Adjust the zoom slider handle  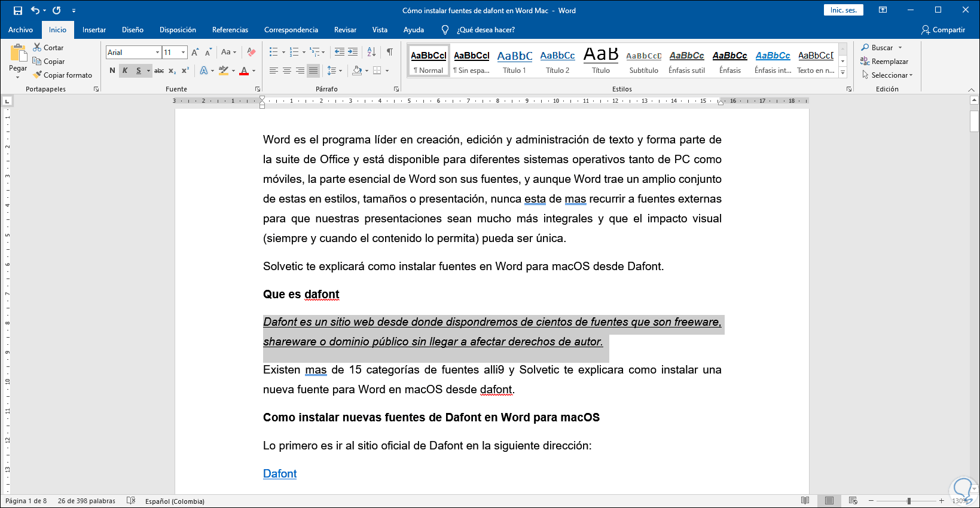pos(909,501)
